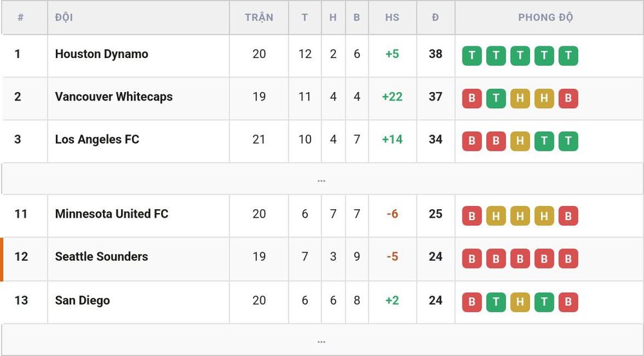The height and width of the screenshot is (356, 644).
Task: Click Vancouver Whitecaps' first red B form badge
Action: point(471,98)
